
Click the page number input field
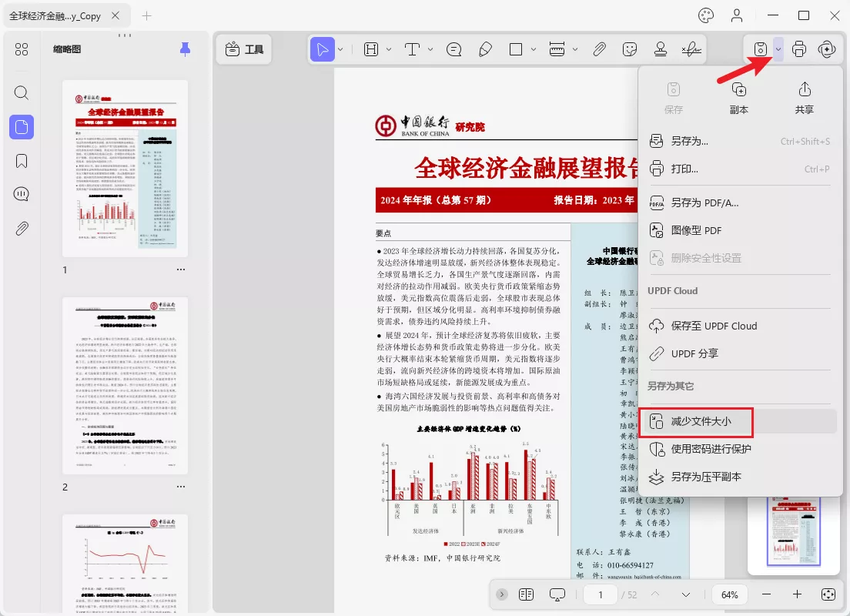(x=600, y=594)
